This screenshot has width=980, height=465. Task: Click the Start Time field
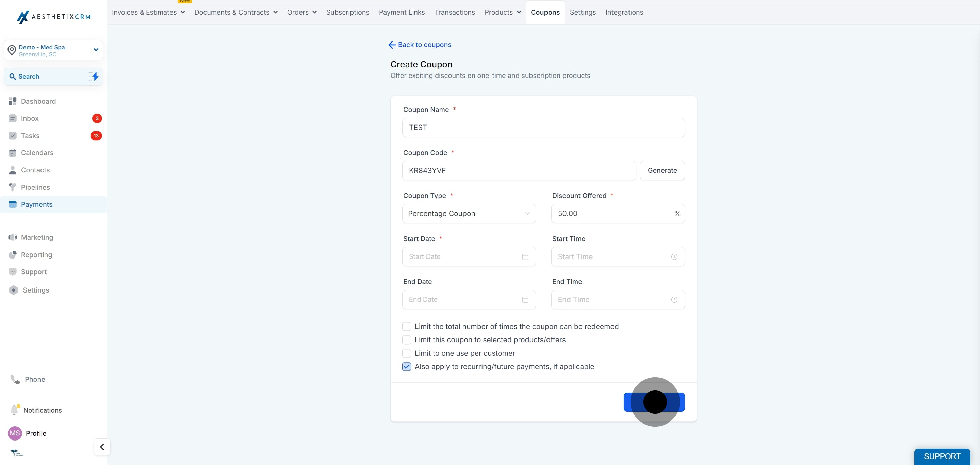(618, 256)
